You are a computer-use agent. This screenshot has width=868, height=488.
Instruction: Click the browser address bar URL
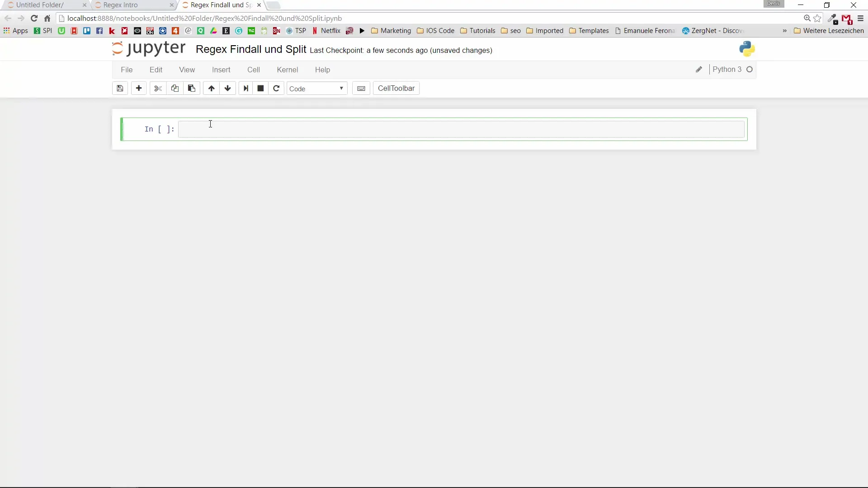click(x=204, y=19)
